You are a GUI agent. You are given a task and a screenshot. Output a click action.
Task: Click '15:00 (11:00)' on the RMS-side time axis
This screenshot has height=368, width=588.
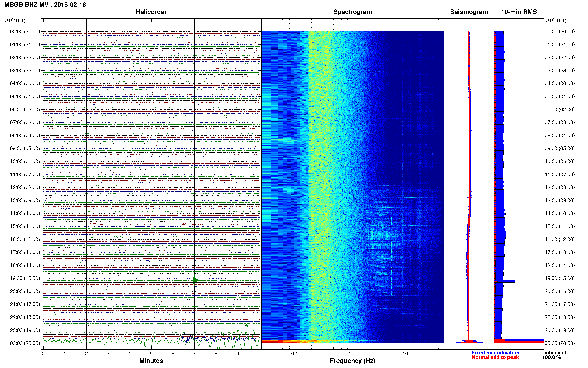click(560, 226)
